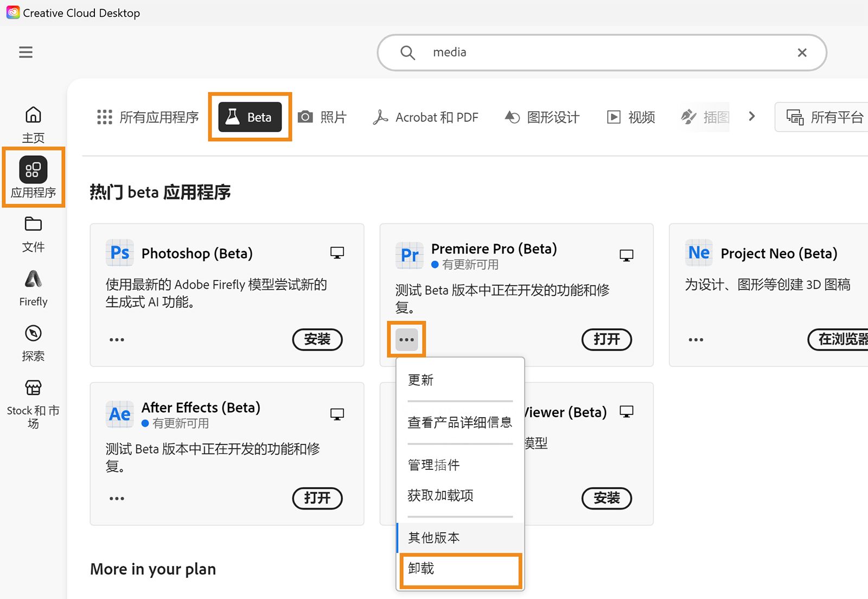This screenshot has height=599, width=868.
Task: Open Stock 和市场 in sidebar
Action: [33, 404]
